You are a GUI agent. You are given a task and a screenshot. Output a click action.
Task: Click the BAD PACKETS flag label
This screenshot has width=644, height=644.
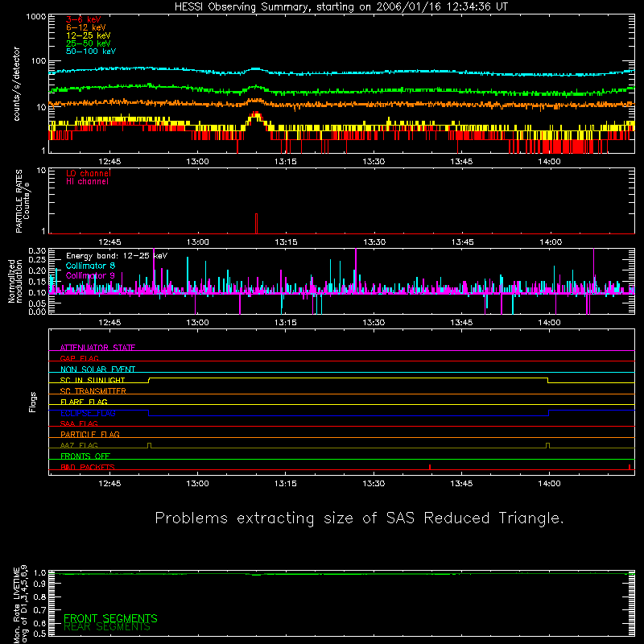(x=88, y=467)
